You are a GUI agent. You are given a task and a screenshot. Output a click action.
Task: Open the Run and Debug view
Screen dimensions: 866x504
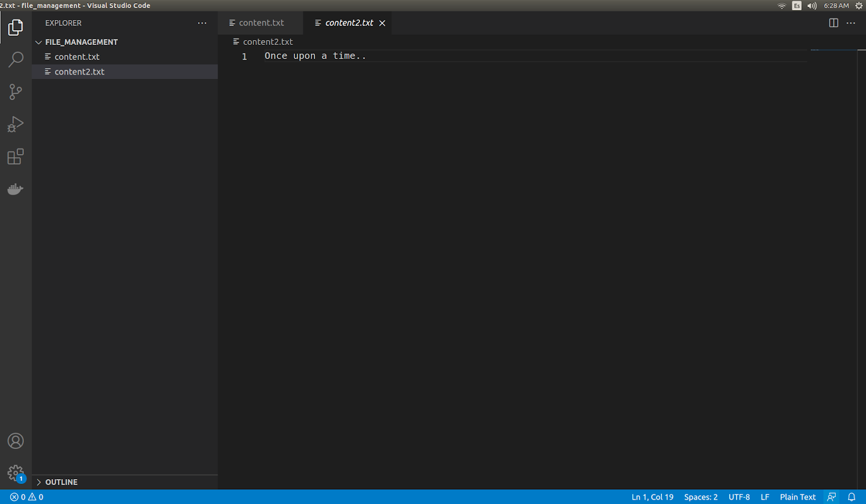click(x=16, y=124)
